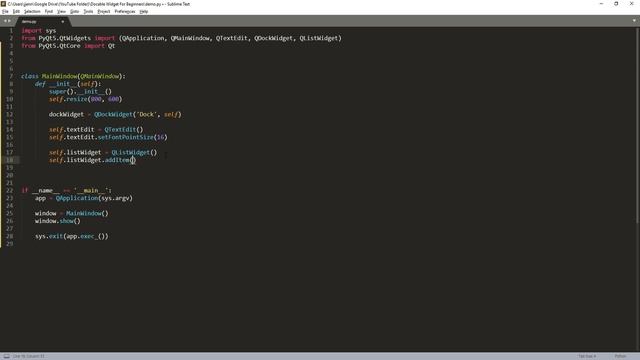
Task: Open the Selection menu
Action: tap(32, 11)
